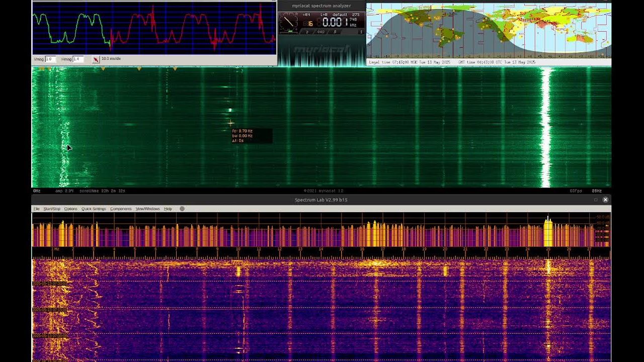Click the Spectrum Lab V2.99 b15 title bar

pyautogui.click(x=321, y=200)
